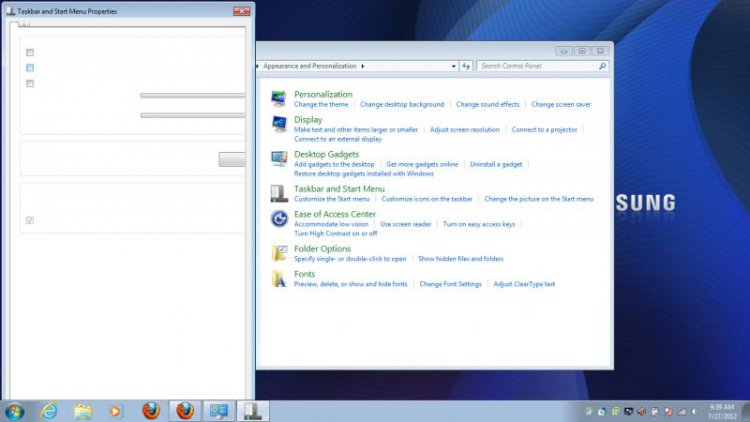Open the Display heading link
The height and width of the screenshot is (422, 750).
pyautogui.click(x=308, y=120)
